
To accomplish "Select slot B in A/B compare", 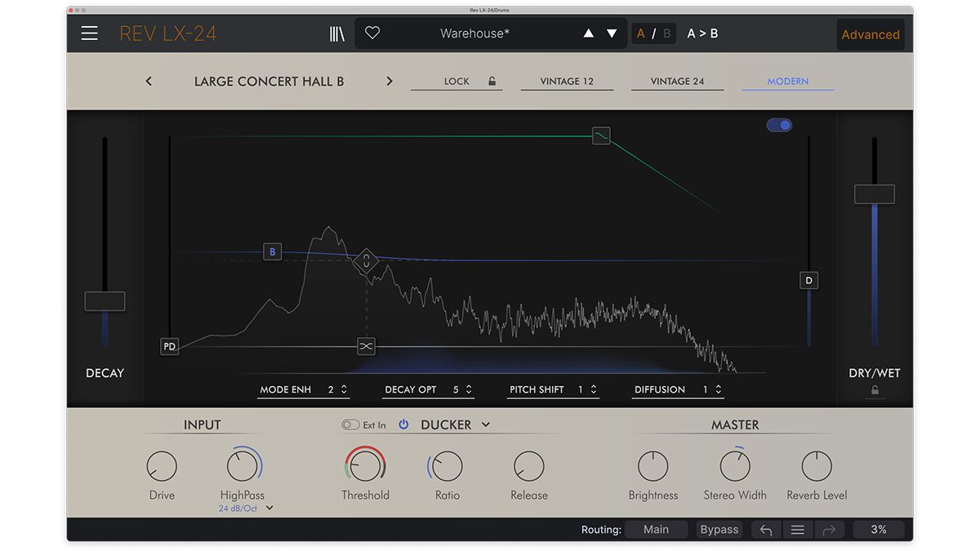I will (x=666, y=33).
